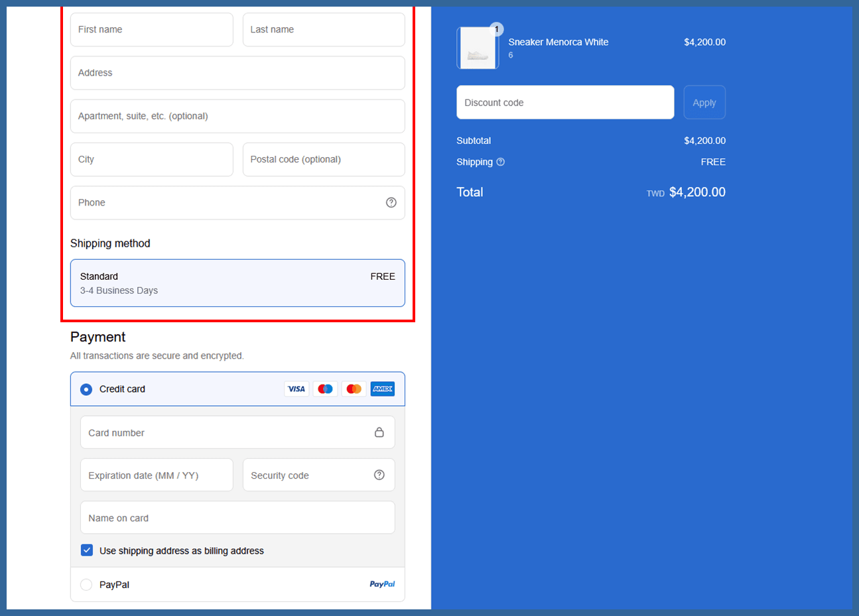Click the Discount code field
Image resolution: width=859 pixels, height=616 pixels.
pyautogui.click(x=565, y=103)
